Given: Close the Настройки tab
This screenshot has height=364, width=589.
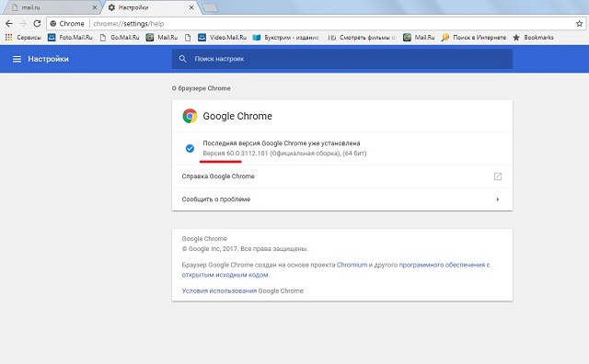Looking at the screenshot, I should click(x=191, y=7).
